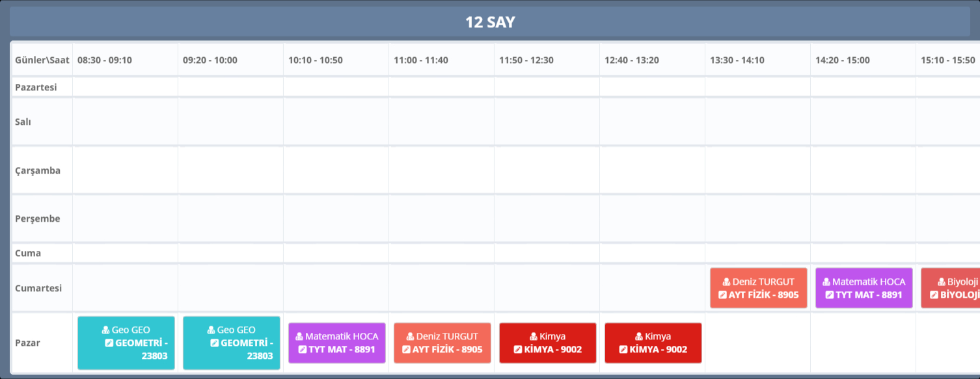Click teacher icon in Saturday Deniz TURGUT card
This screenshot has height=379, width=980.
[726, 282]
